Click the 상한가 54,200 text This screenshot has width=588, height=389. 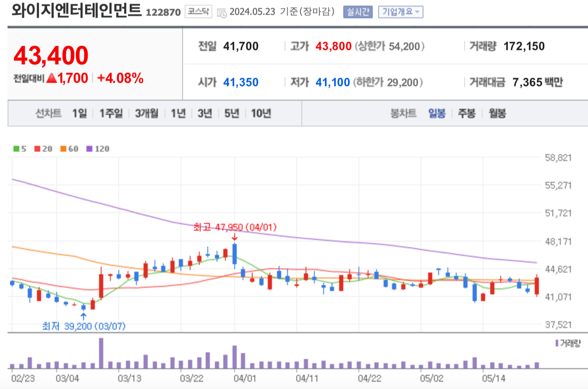pos(390,46)
